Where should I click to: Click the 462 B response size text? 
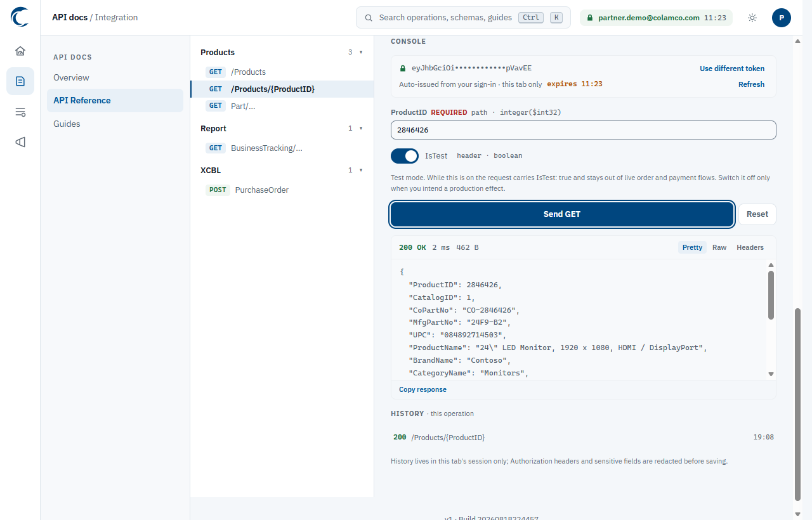point(468,247)
